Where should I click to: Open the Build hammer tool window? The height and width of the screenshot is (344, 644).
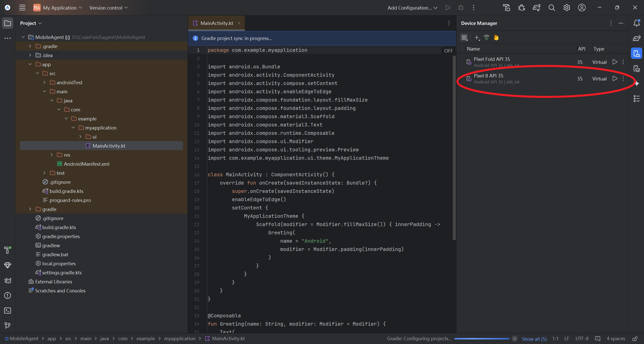[x=8, y=250]
